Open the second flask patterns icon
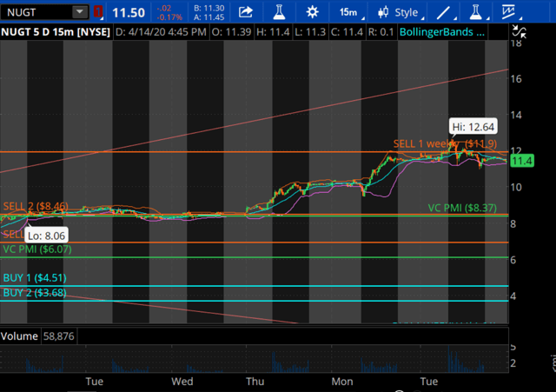Viewport: 556px width, 392px height. point(477,12)
